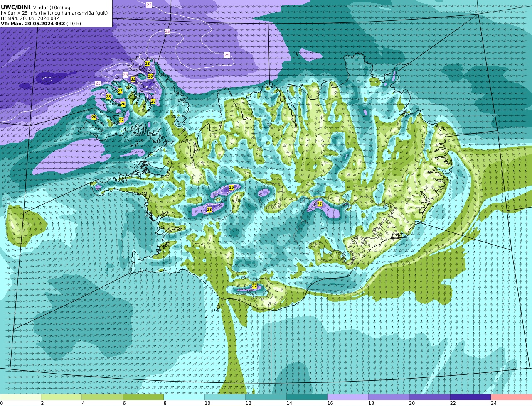Select the 2–4 m/s legend color block
This screenshot has height=406, width=532.
61,397
